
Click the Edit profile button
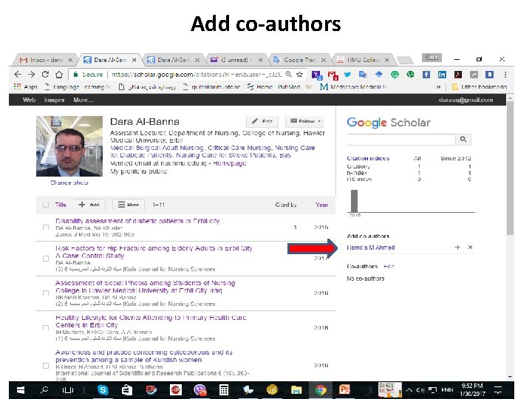pyautogui.click(x=262, y=121)
